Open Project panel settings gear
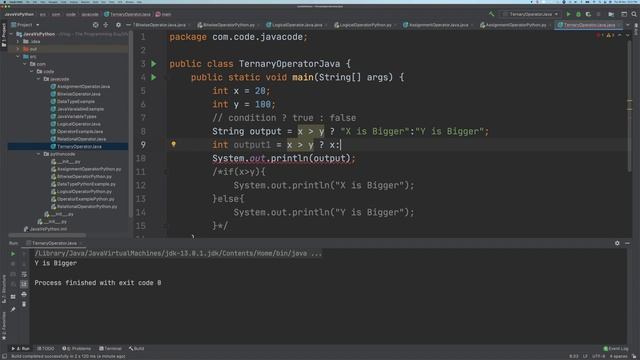 [x=118, y=25]
